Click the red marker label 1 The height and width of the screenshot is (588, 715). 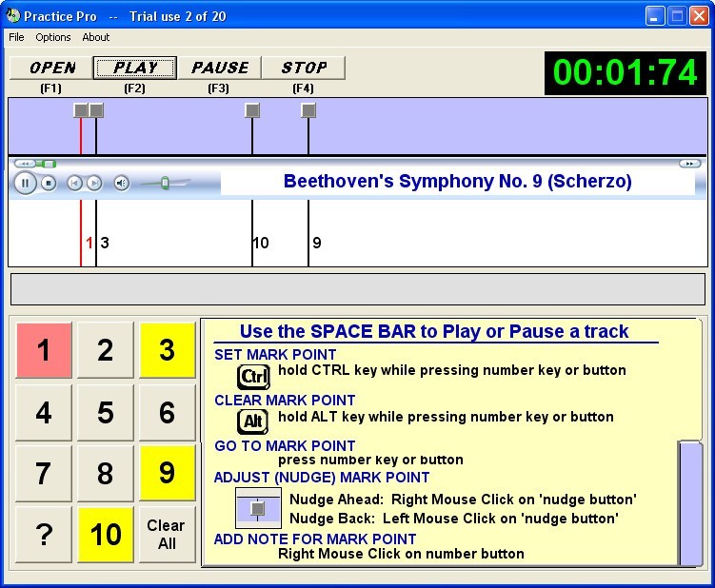point(89,243)
